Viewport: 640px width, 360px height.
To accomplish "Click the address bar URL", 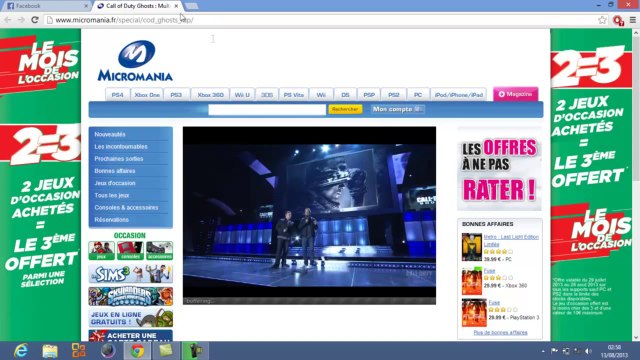I will [x=124, y=20].
